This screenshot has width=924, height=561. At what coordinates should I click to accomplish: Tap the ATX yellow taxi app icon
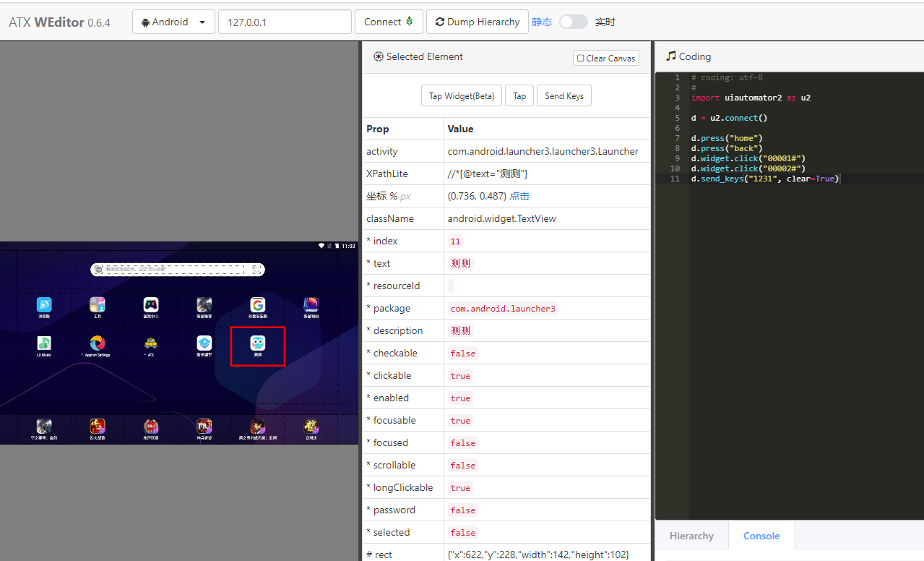tap(151, 343)
